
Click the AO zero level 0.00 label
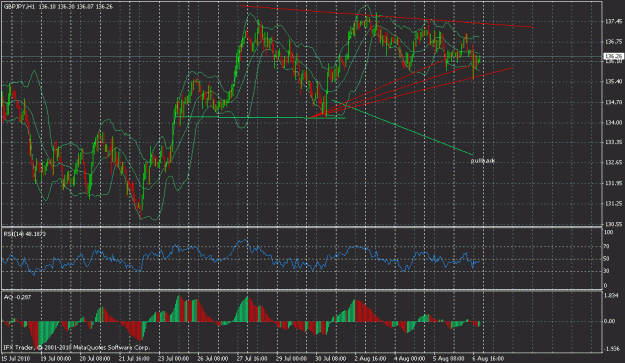pyautogui.click(x=610, y=321)
